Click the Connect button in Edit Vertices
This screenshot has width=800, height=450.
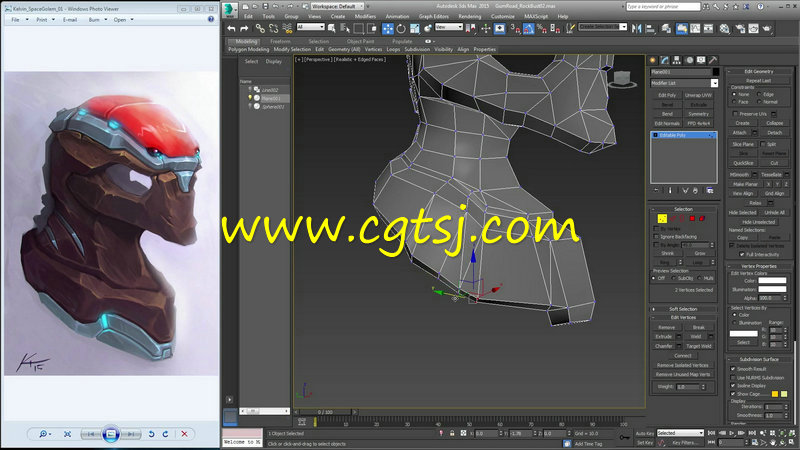coord(683,356)
